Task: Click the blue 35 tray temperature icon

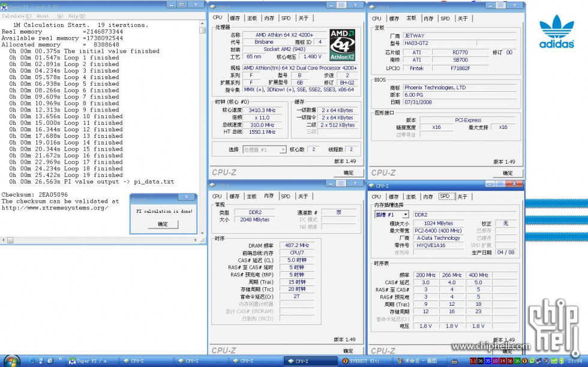Action: (487, 361)
